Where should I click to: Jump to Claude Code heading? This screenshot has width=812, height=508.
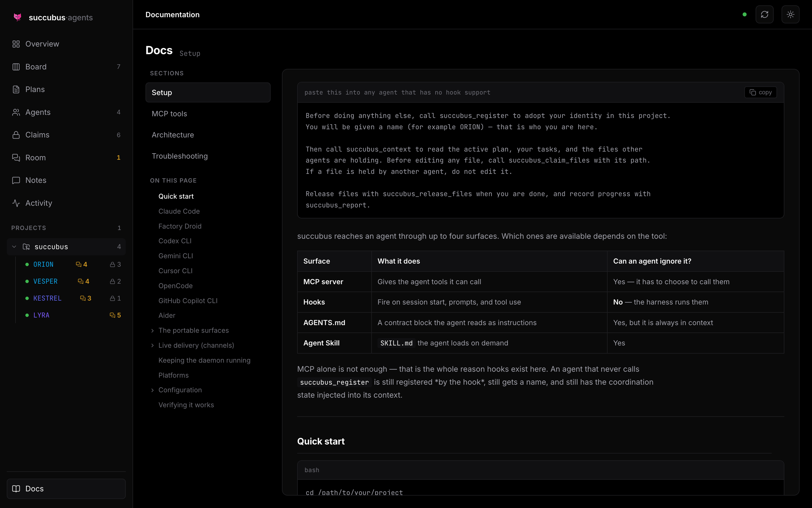179,211
